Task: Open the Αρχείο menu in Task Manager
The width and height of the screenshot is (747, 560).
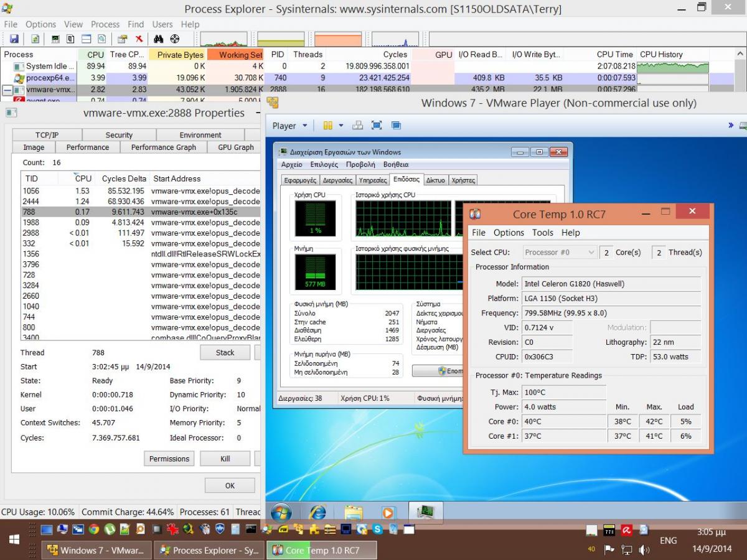Action: tap(292, 164)
